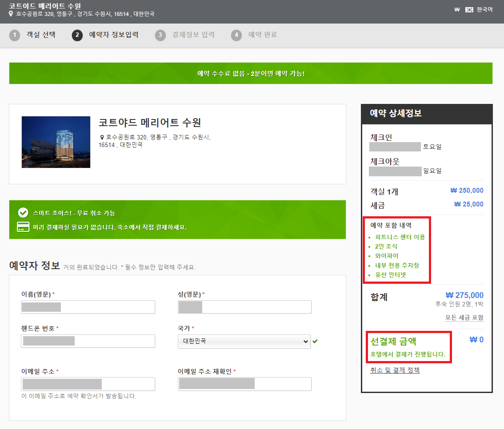Click the total ₩ 275,000 amount

tap(464, 295)
